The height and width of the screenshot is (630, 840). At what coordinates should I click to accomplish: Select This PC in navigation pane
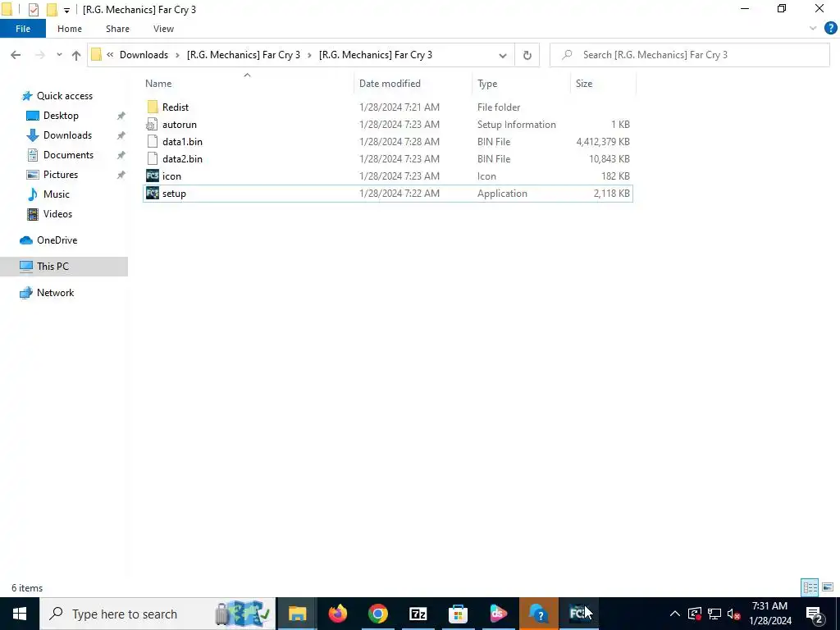click(x=64, y=267)
